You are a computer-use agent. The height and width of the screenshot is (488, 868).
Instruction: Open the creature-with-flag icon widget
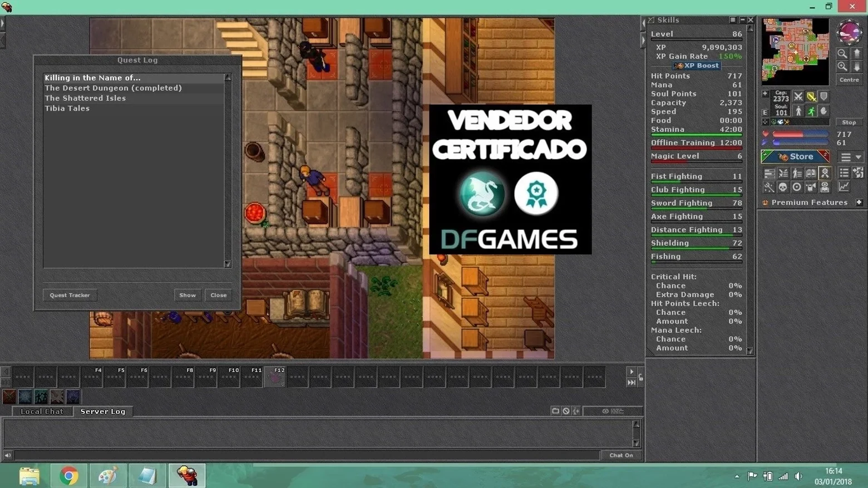pos(811,187)
